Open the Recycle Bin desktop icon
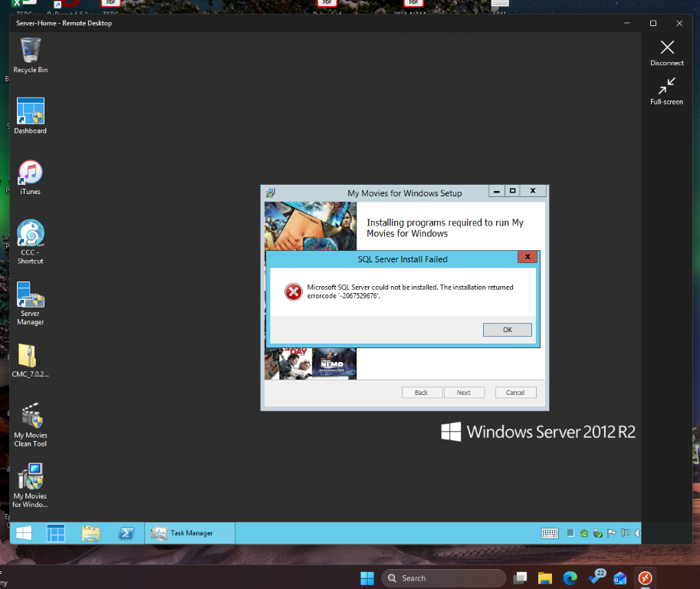The width and height of the screenshot is (700, 589). [x=31, y=52]
